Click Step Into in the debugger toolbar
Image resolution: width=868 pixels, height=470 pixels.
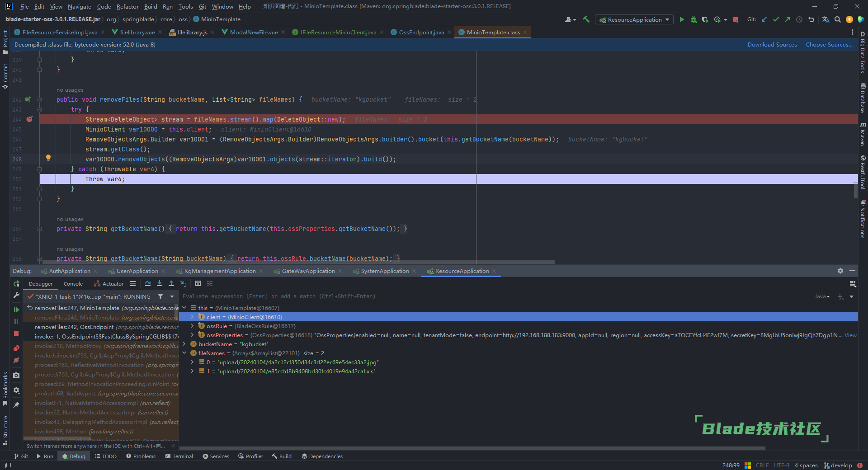point(160,283)
